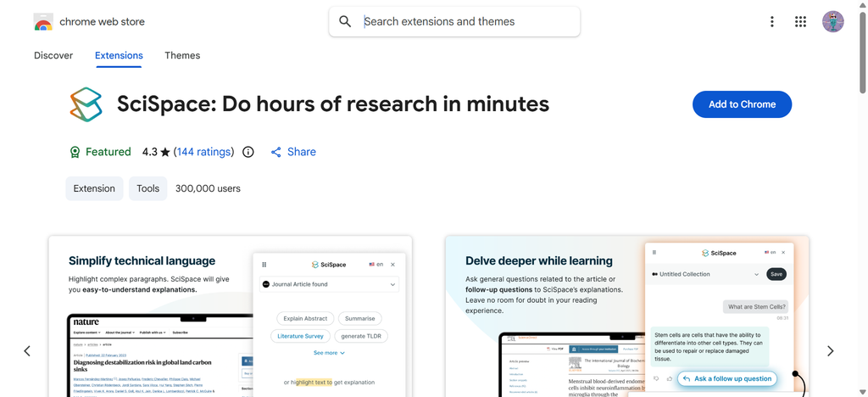Click the page vertical scrollbar thumb
The image size is (868, 397).
click(862, 53)
